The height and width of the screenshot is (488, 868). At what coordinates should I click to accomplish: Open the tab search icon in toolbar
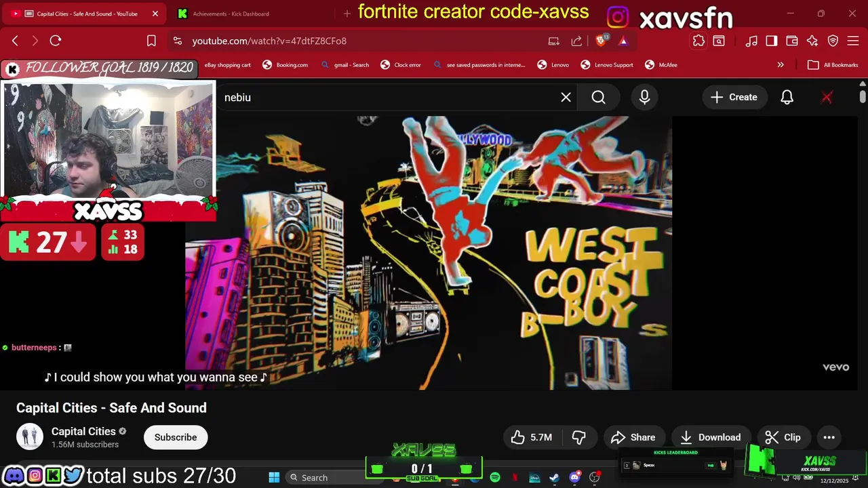click(719, 41)
